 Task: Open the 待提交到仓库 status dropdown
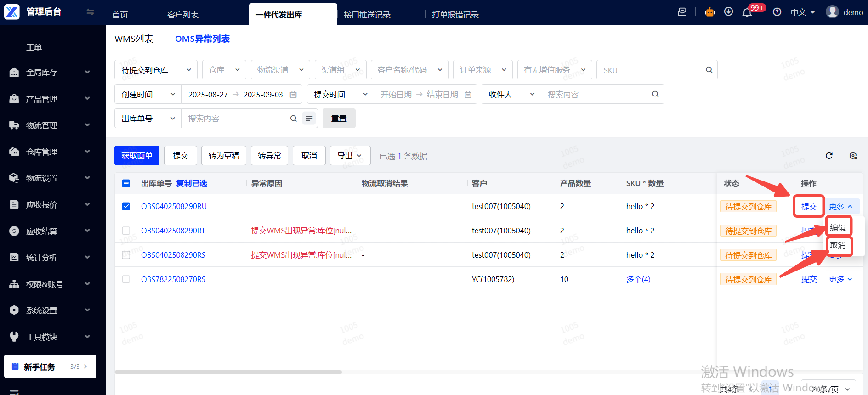pyautogui.click(x=156, y=70)
